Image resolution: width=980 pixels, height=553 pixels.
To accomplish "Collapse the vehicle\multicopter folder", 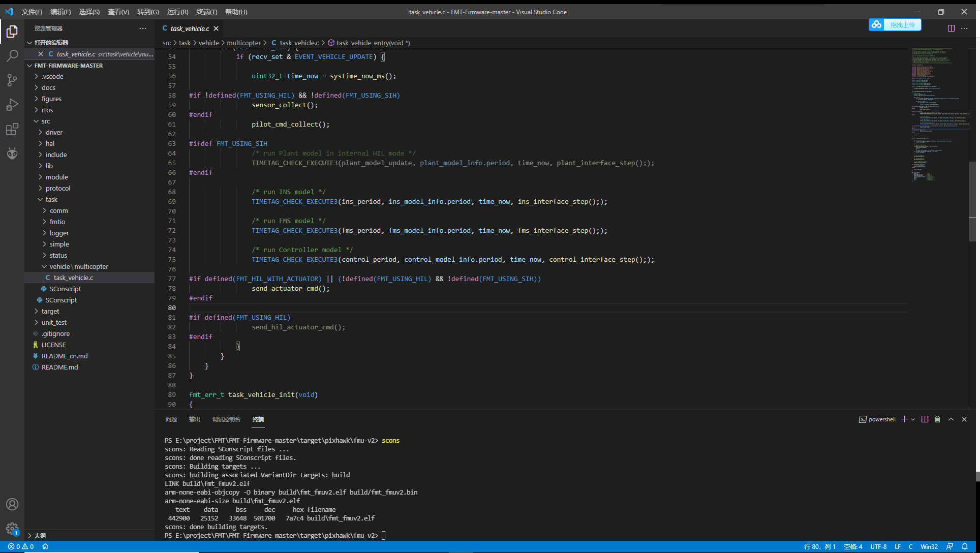I will (x=79, y=266).
